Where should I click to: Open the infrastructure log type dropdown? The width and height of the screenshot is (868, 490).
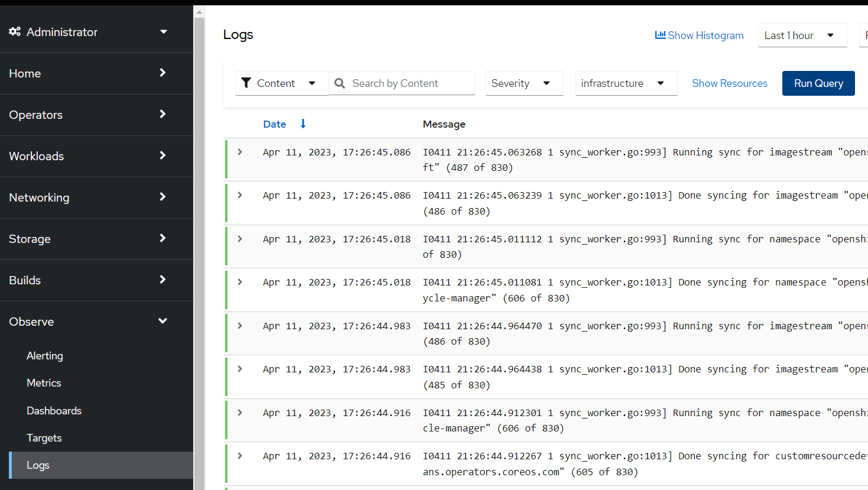tap(626, 83)
